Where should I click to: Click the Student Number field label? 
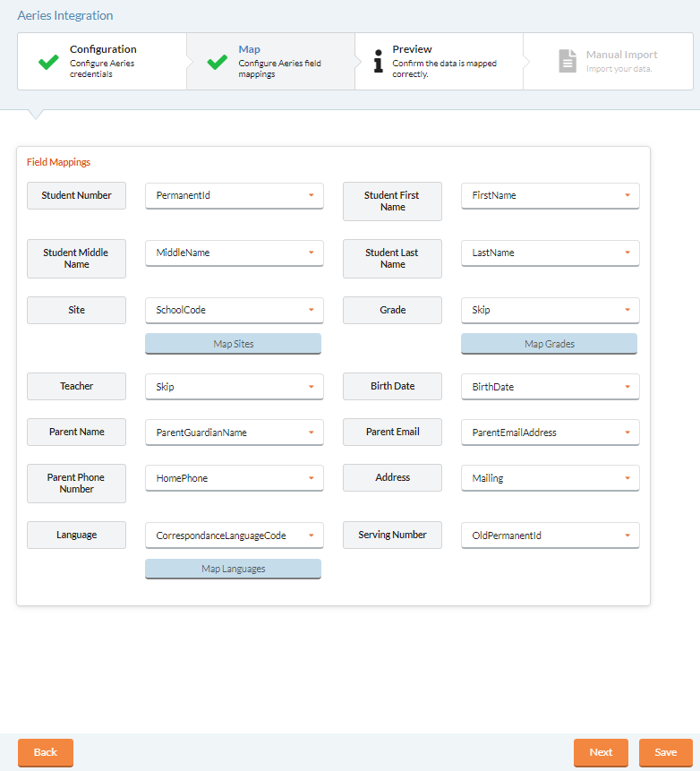76,196
